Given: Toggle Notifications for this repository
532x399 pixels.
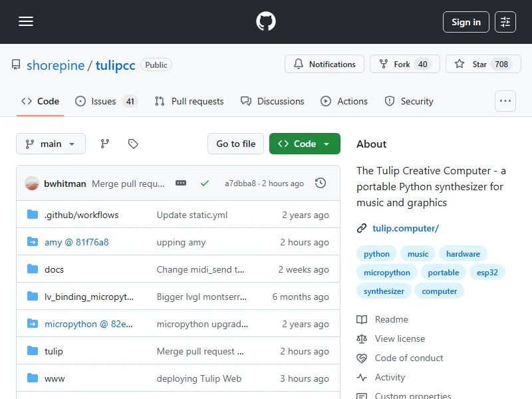Looking at the screenshot, I should click(x=325, y=65).
